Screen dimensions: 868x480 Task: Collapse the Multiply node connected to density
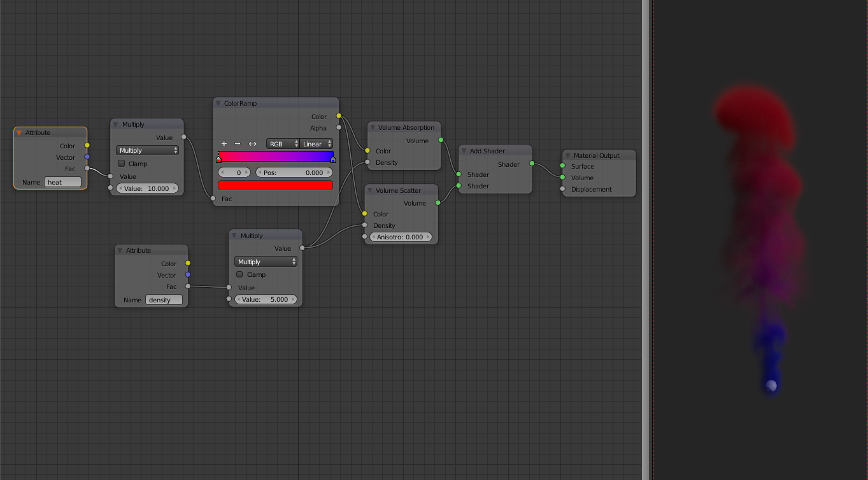(234, 236)
